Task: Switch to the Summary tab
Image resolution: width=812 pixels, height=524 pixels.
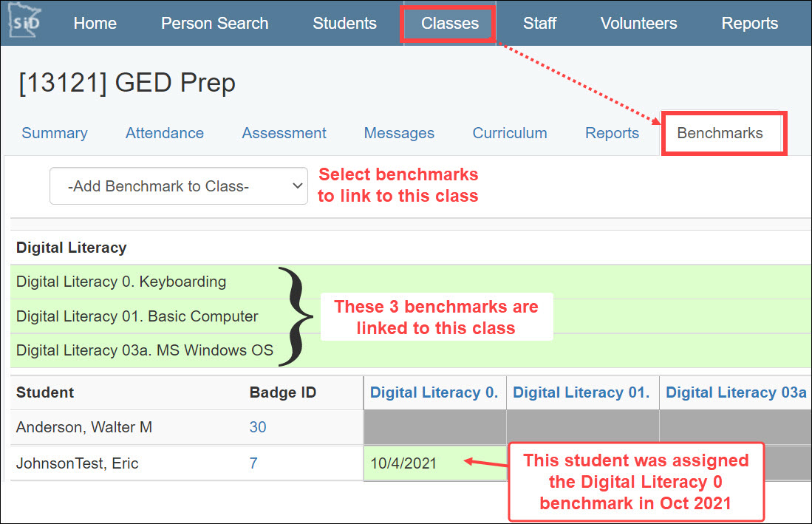Action: tap(54, 133)
